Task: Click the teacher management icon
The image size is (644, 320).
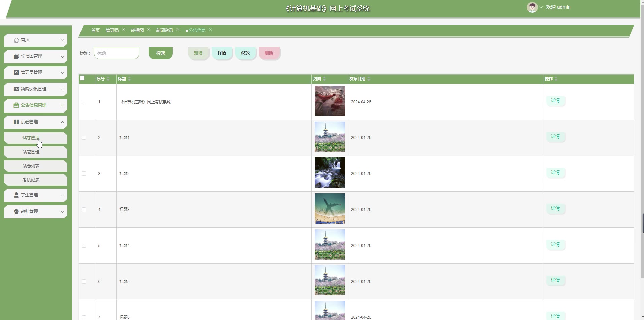Action: click(16, 212)
